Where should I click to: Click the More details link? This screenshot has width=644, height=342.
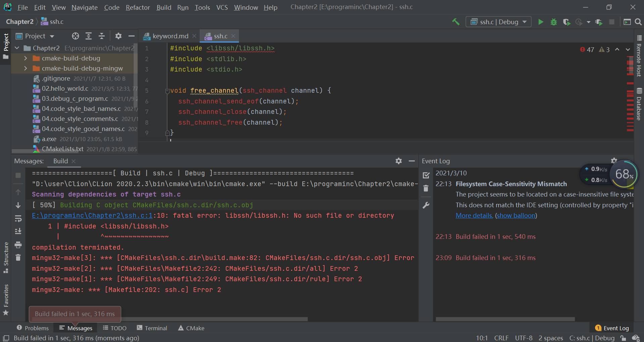coord(474,215)
